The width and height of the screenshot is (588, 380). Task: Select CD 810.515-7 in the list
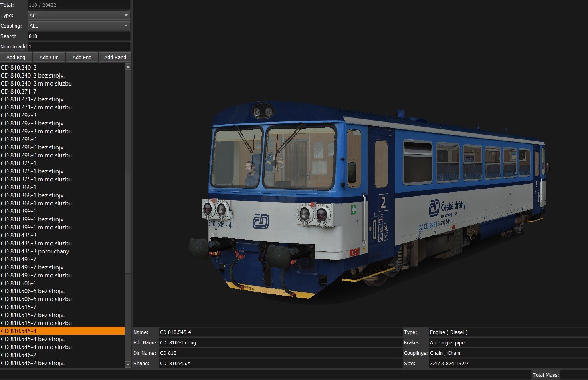point(62,307)
